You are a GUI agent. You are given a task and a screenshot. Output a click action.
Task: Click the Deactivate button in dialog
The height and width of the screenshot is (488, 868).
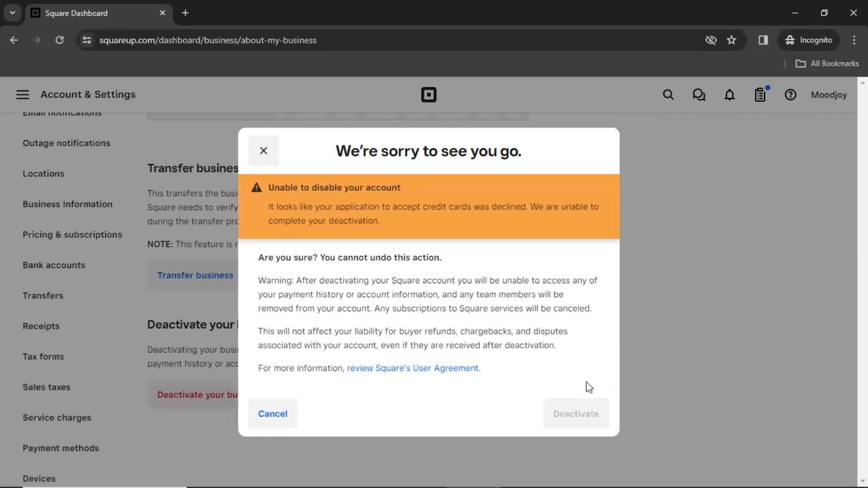[x=576, y=414]
